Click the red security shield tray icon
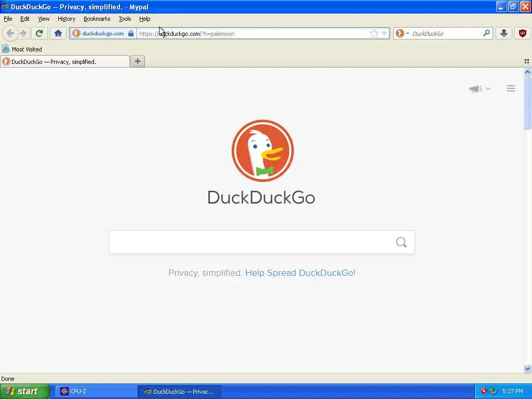Screen dimensions: 532x399 pos(484,391)
